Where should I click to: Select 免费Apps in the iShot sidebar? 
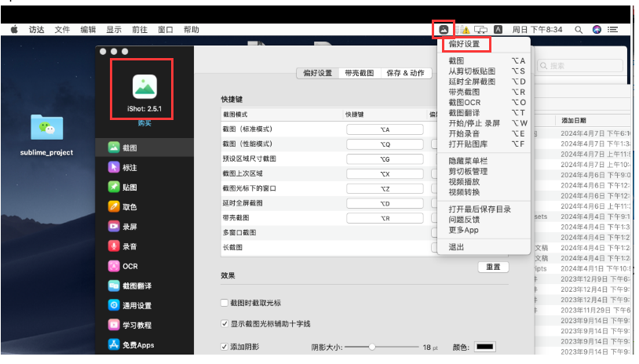point(144,345)
